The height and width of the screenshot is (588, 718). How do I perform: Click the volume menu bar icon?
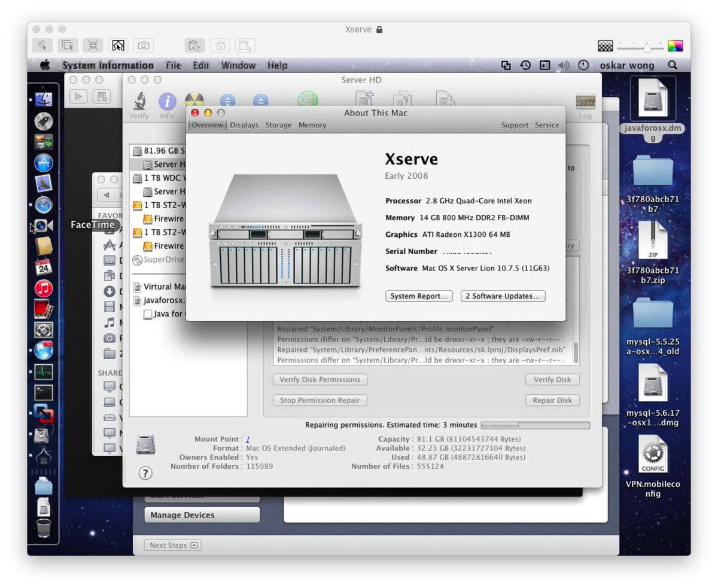pos(564,65)
